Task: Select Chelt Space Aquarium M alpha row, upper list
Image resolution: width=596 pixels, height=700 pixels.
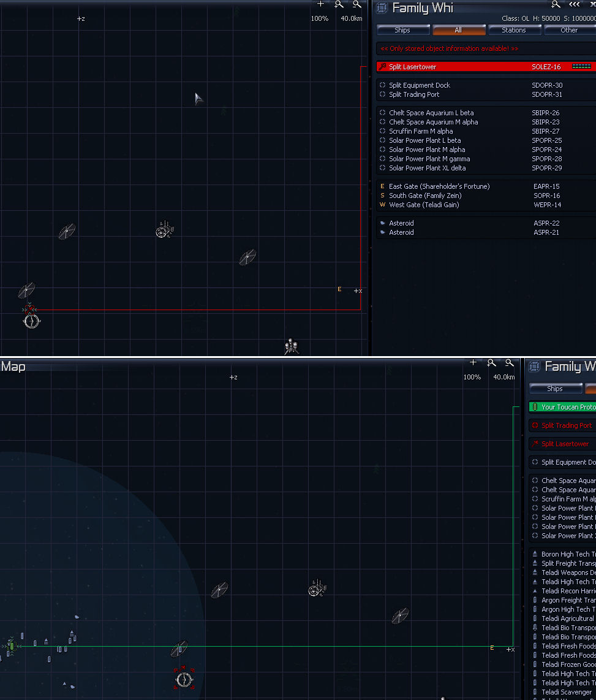Action: pyautogui.click(x=486, y=122)
